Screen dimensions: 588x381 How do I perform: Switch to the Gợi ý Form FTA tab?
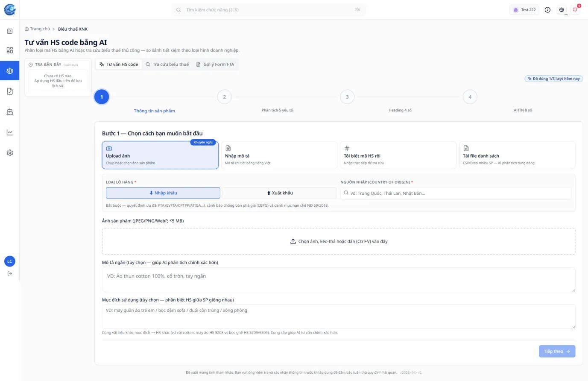[215, 64]
